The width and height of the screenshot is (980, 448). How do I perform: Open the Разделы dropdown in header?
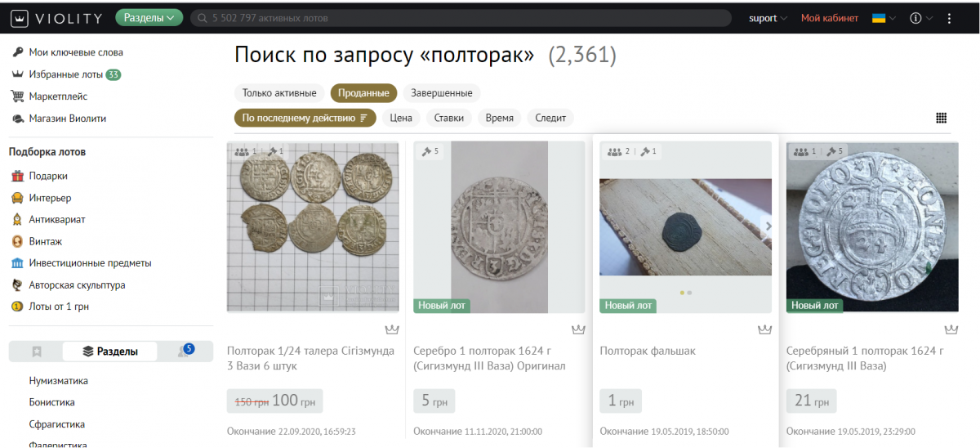pos(149,18)
